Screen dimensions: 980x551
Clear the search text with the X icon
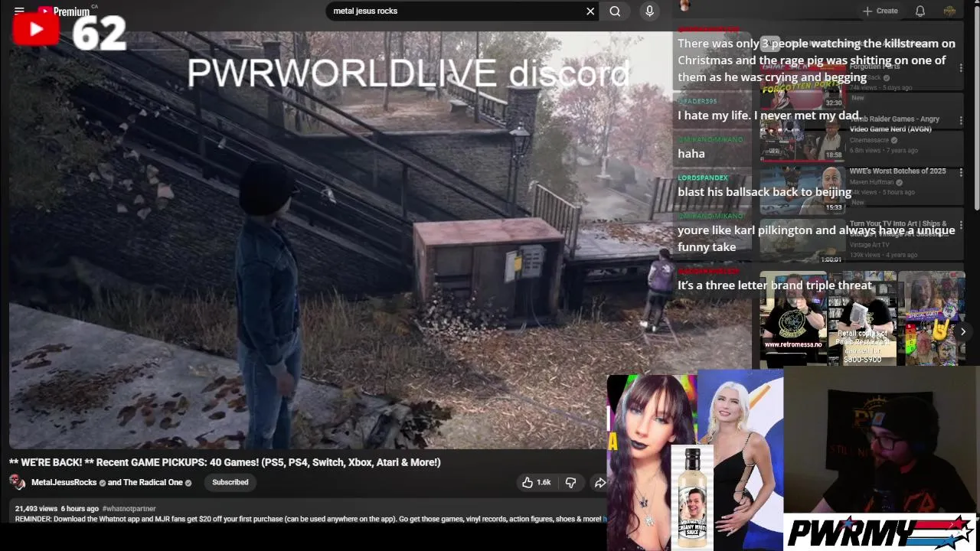point(590,11)
